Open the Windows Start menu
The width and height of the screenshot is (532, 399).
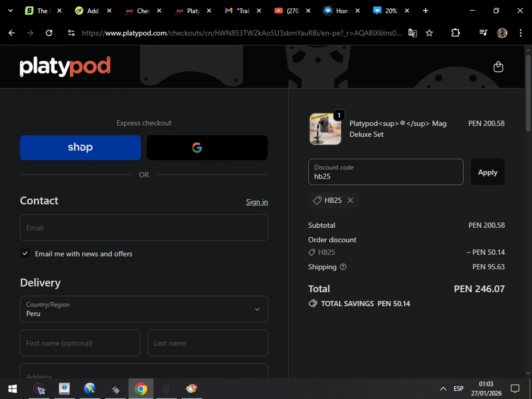click(12, 389)
